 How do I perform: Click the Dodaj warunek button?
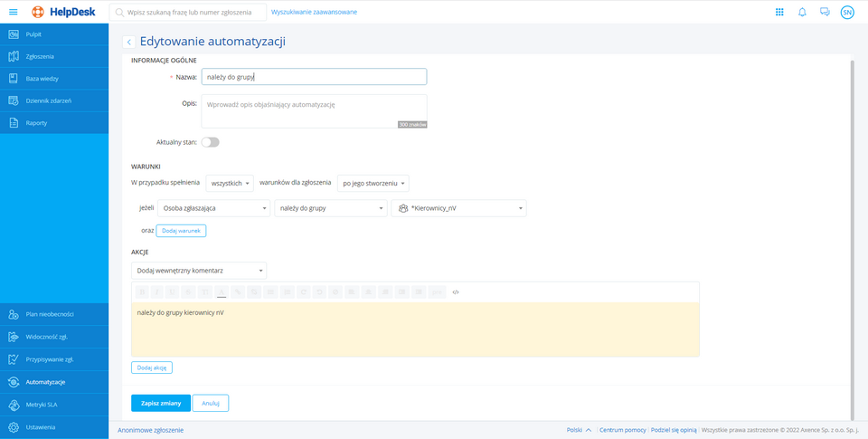pyautogui.click(x=181, y=231)
